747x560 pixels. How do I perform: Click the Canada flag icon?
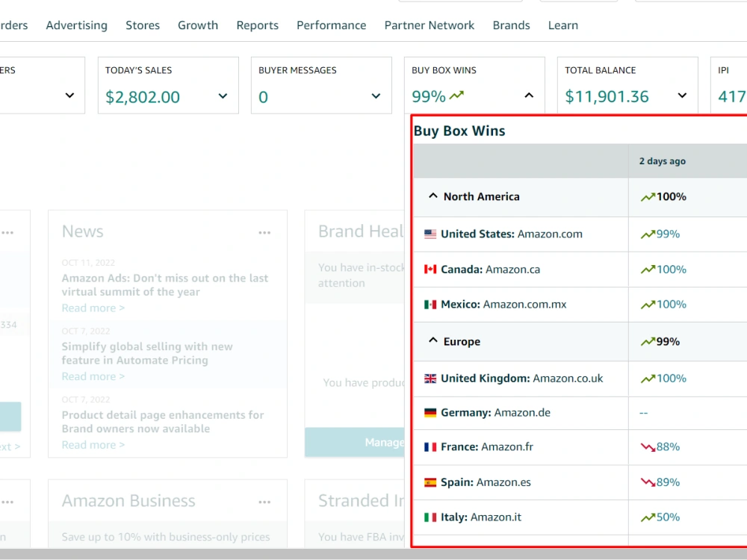click(x=430, y=270)
